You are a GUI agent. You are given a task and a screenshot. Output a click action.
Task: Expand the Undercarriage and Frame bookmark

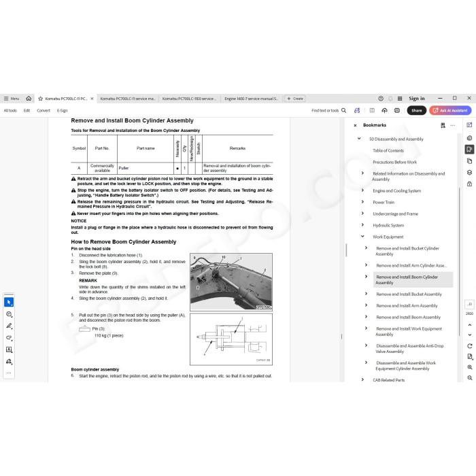pos(362,214)
